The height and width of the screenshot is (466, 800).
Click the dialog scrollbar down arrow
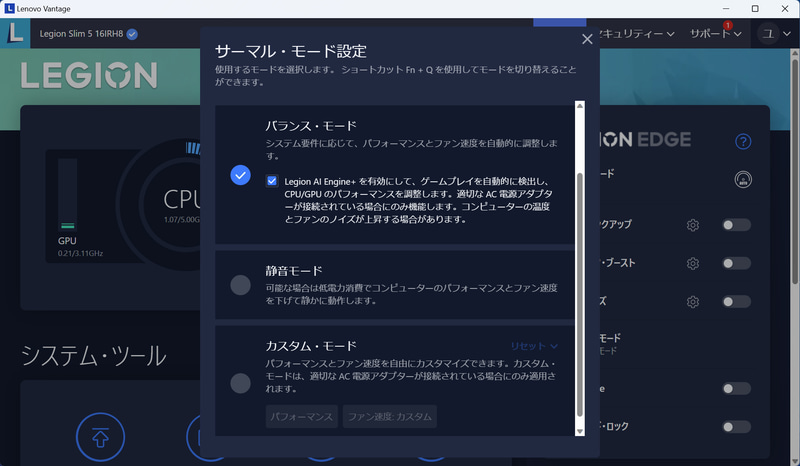pyautogui.click(x=580, y=431)
